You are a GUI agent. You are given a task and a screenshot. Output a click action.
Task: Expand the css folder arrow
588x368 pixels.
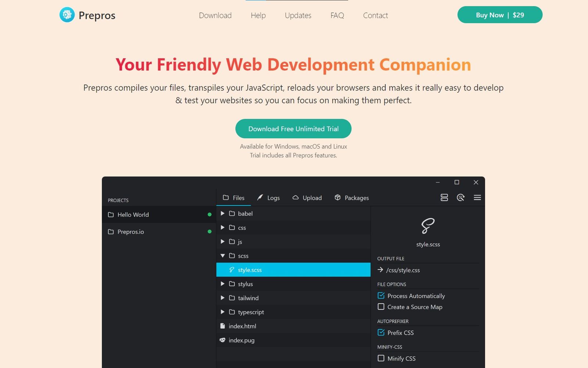click(x=222, y=228)
